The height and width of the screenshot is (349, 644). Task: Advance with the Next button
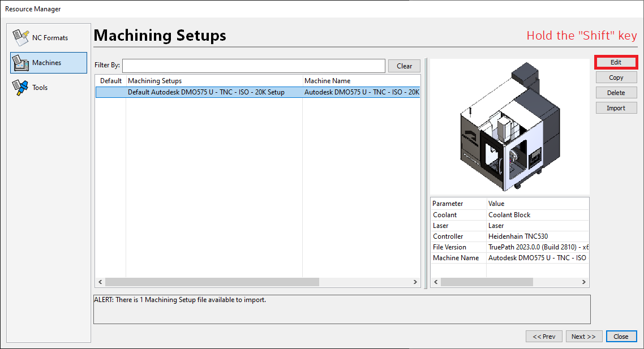point(583,336)
